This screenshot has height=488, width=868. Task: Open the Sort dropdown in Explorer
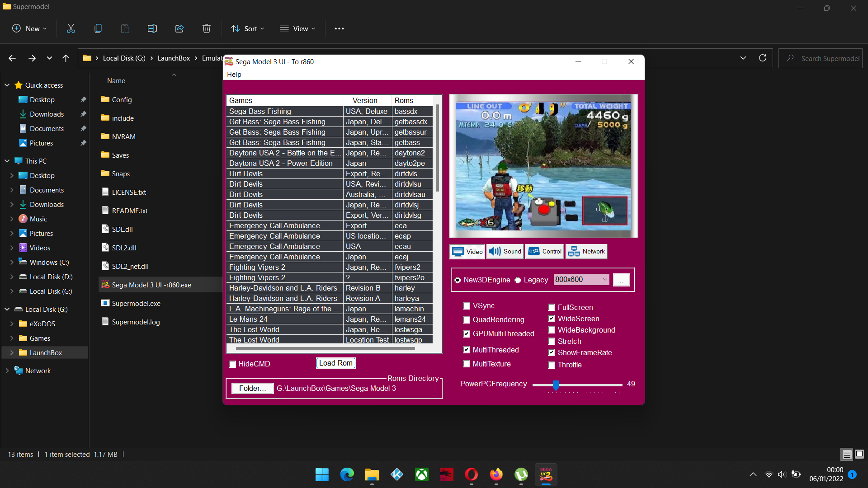(248, 28)
